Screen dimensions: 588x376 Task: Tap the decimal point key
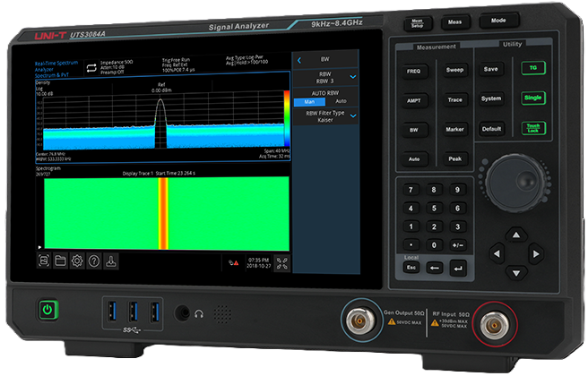411,245
